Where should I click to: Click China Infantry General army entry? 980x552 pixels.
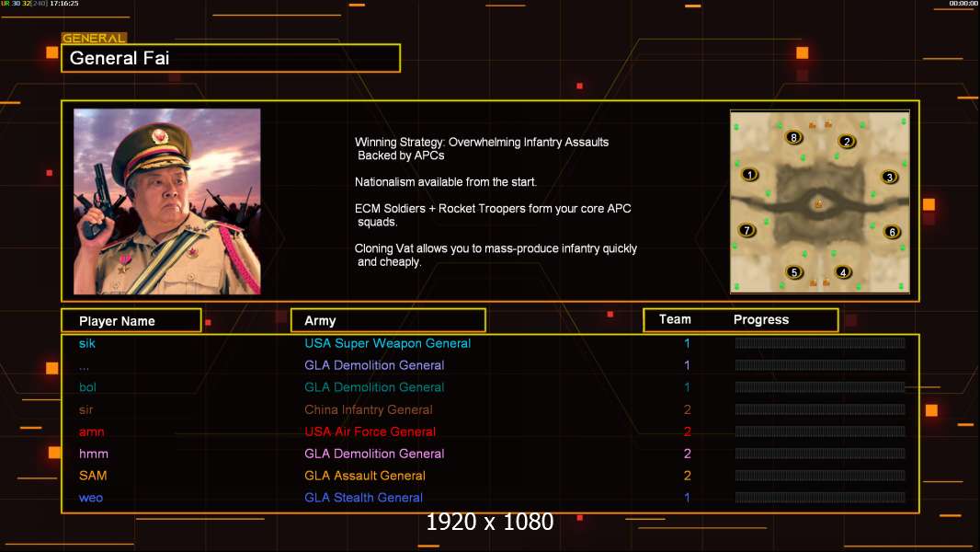(x=368, y=409)
